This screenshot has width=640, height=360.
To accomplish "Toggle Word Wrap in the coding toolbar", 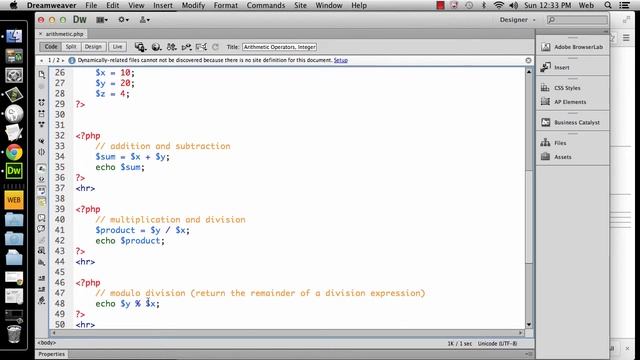I will [x=42, y=190].
